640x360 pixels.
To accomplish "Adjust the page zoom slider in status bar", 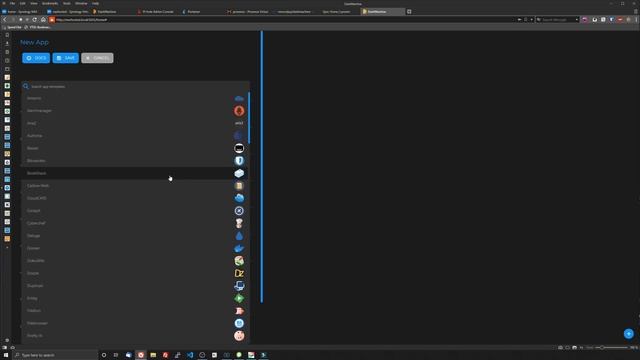I will pyautogui.click(x=612, y=347).
